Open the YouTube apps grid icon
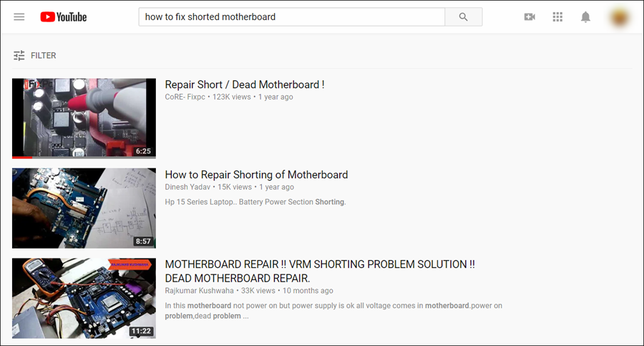 point(557,17)
